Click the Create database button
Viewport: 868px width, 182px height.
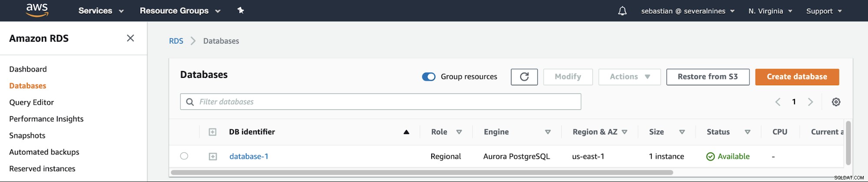tap(797, 77)
